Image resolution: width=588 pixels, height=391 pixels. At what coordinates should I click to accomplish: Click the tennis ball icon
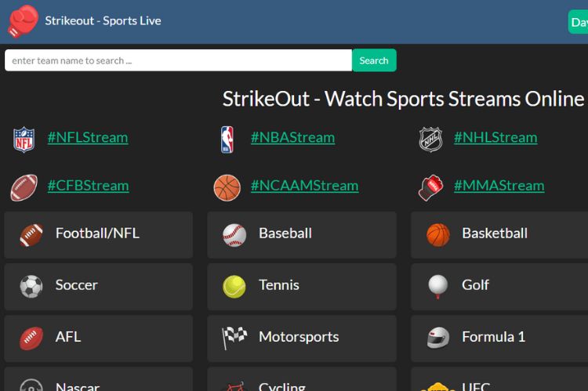coord(234,287)
